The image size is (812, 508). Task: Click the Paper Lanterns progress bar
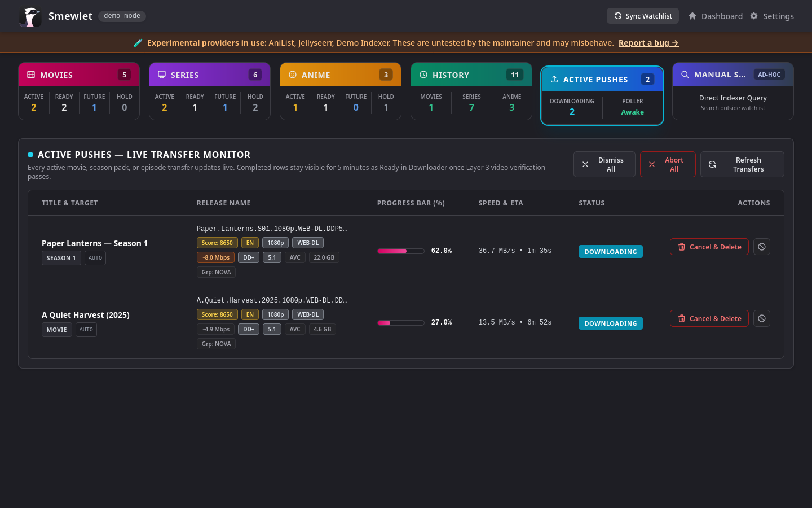(401, 251)
